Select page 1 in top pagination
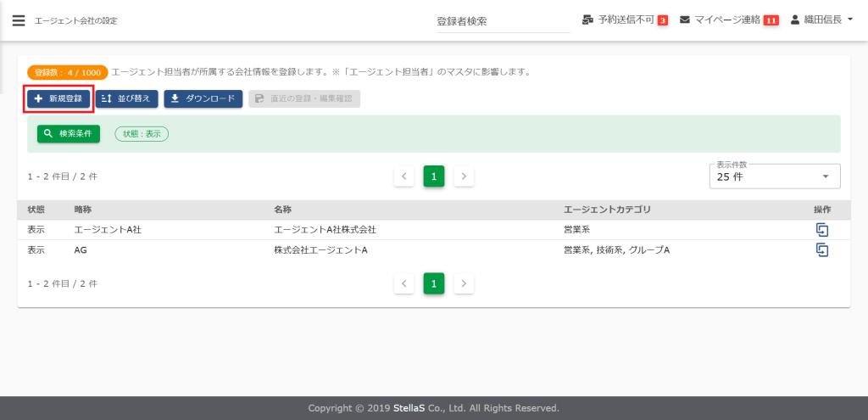 tap(434, 176)
